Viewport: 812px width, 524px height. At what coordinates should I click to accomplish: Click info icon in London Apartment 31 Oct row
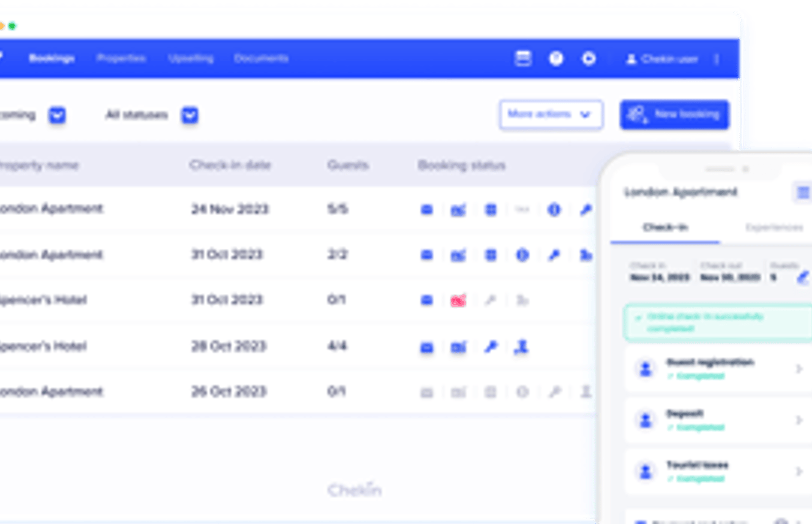point(522,255)
